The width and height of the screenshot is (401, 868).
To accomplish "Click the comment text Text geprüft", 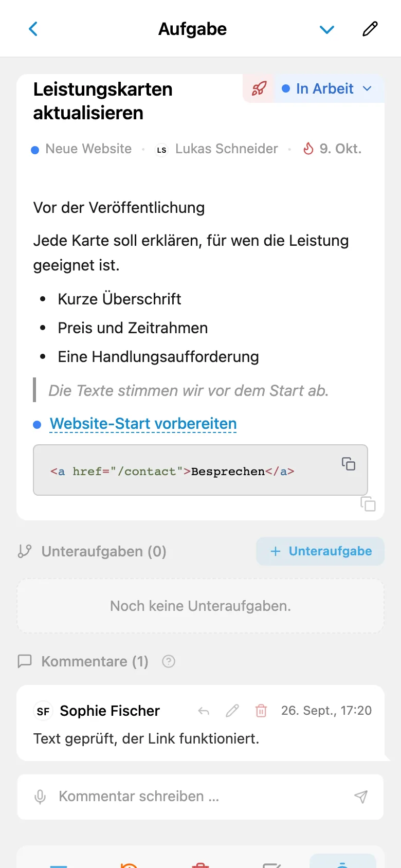I will pos(146,739).
